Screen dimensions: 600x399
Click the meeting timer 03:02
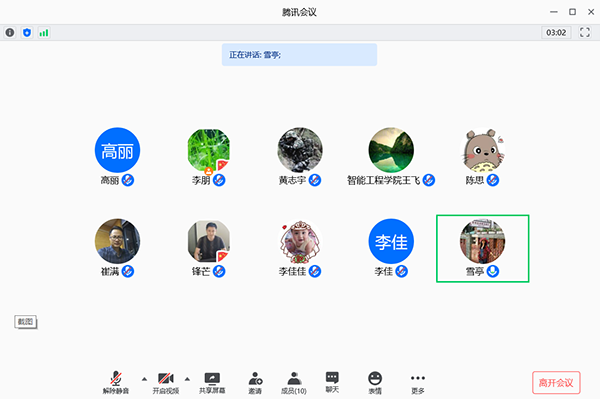[556, 33]
